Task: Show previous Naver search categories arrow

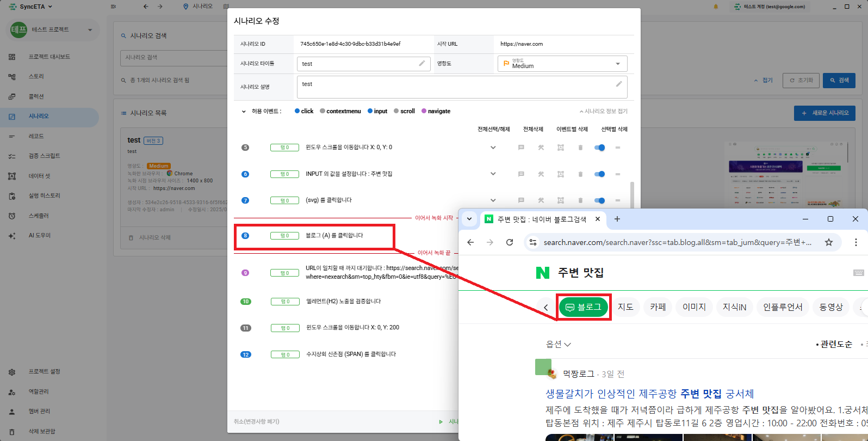Action: click(546, 308)
